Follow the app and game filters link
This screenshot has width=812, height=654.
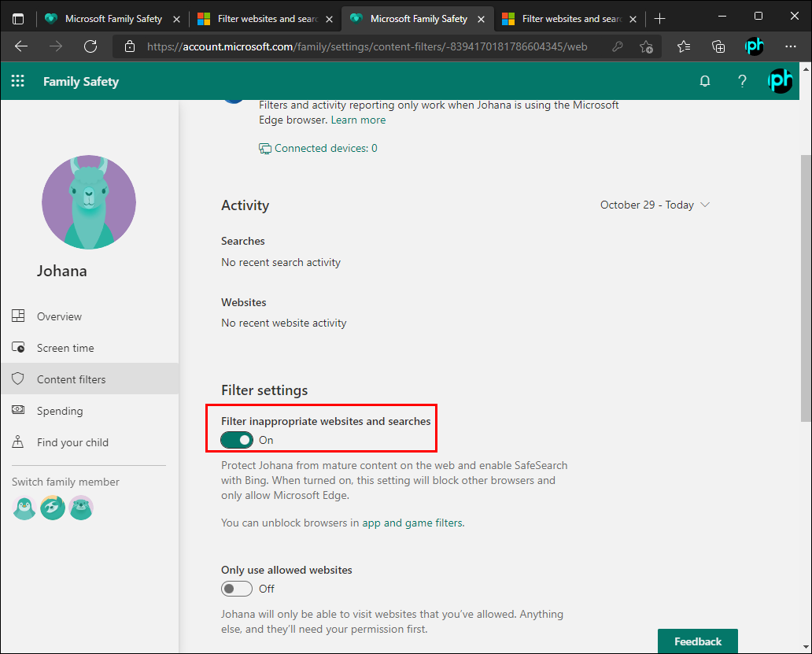click(x=412, y=523)
